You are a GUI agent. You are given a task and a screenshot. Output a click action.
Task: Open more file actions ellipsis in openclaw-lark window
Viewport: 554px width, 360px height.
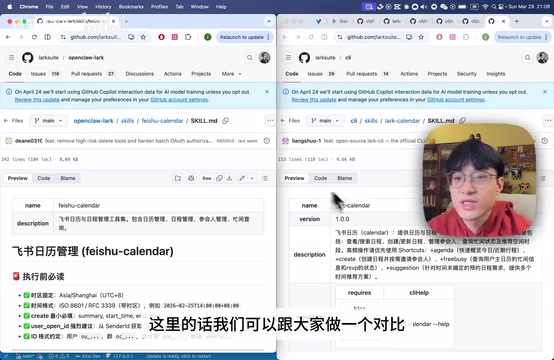pyautogui.click(x=270, y=120)
